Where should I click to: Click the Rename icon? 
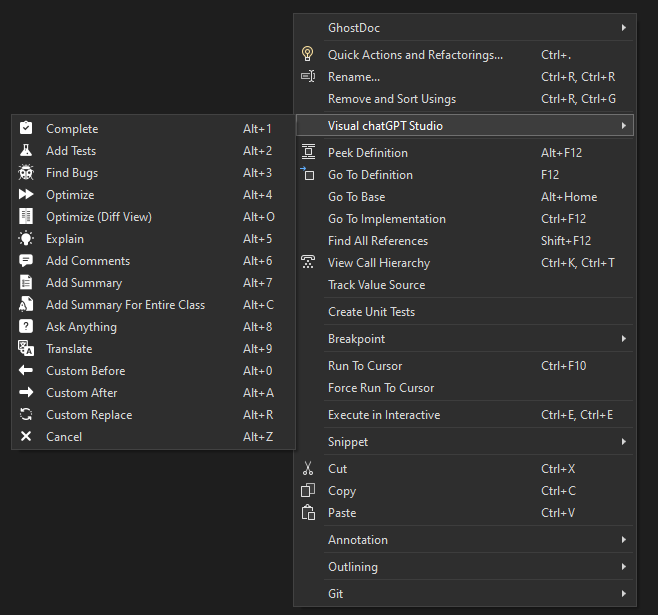[308, 76]
